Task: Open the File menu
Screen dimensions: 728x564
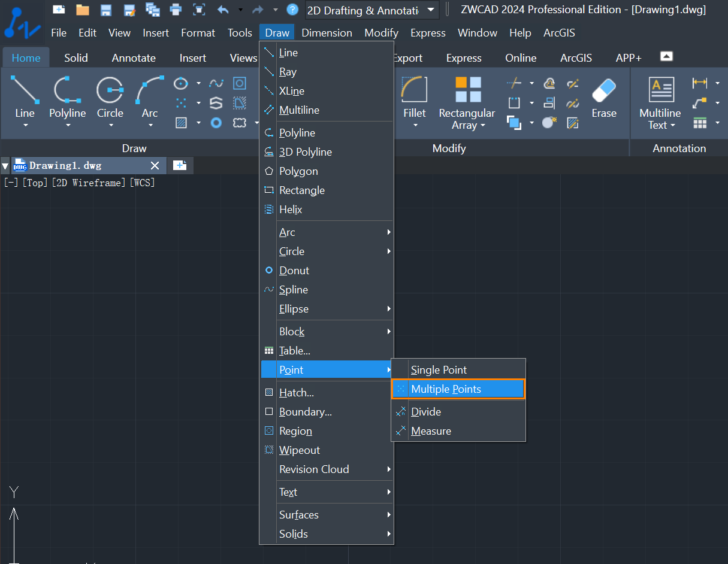Action: (59, 33)
